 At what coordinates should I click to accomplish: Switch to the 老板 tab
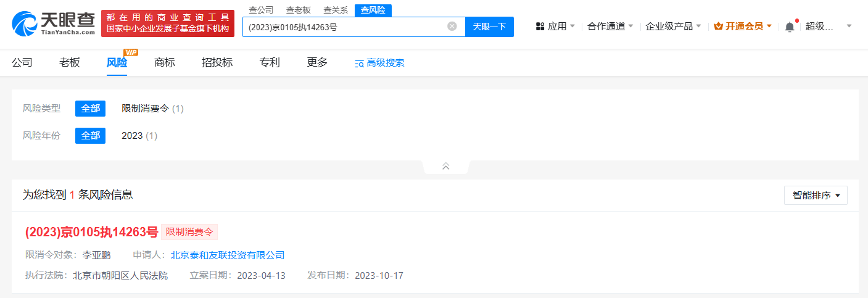[x=70, y=62]
